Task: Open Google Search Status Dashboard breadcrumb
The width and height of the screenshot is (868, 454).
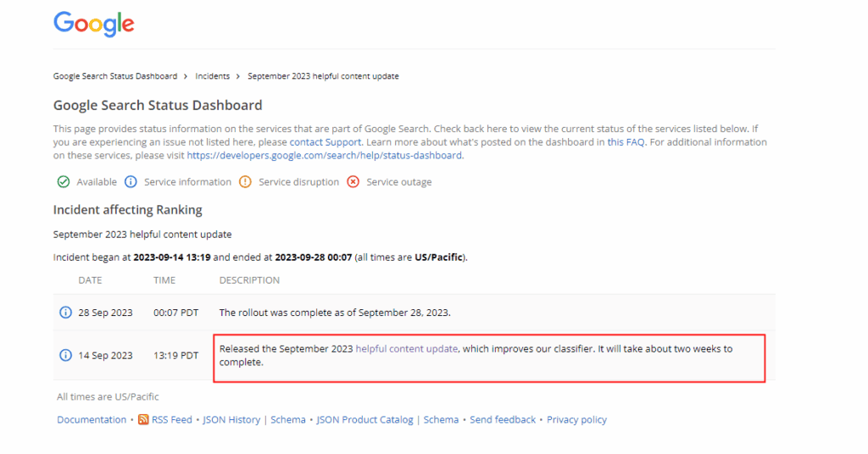Action: pos(115,76)
